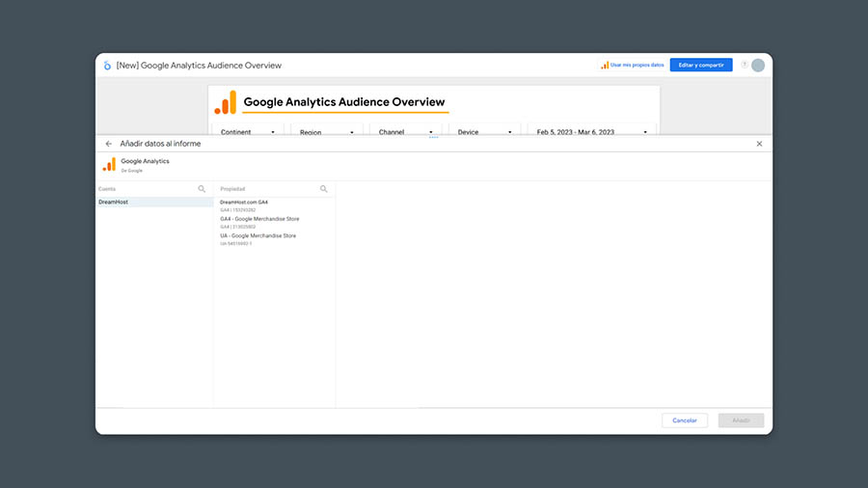Click the search icon in the Propiedad column
This screenshot has height=488, width=868.
323,189
